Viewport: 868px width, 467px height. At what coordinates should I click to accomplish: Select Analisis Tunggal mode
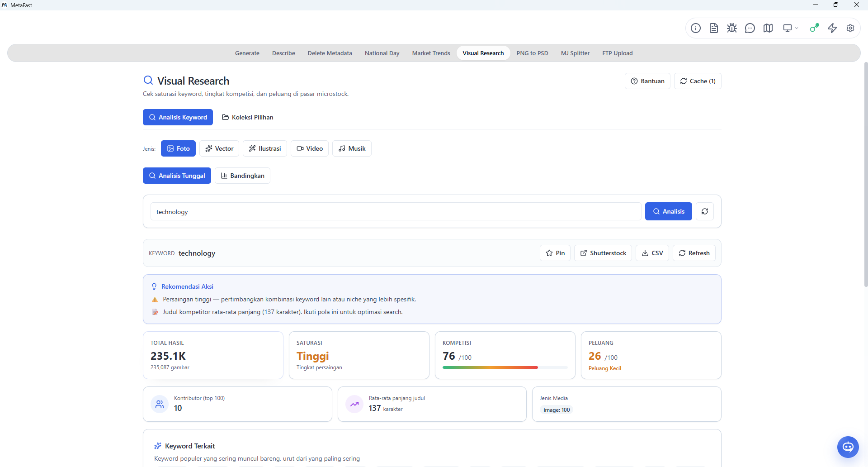tap(177, 176)
